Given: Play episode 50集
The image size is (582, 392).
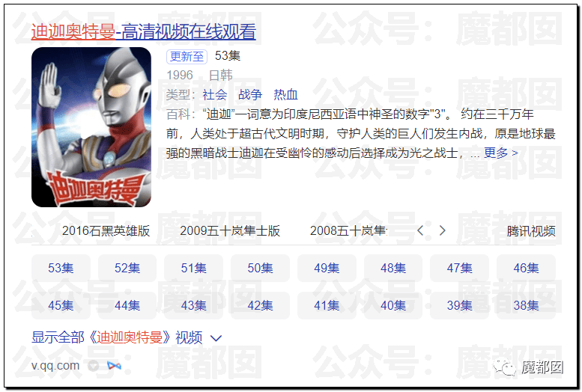Looking at the screenshot, I should click(260, 268).
